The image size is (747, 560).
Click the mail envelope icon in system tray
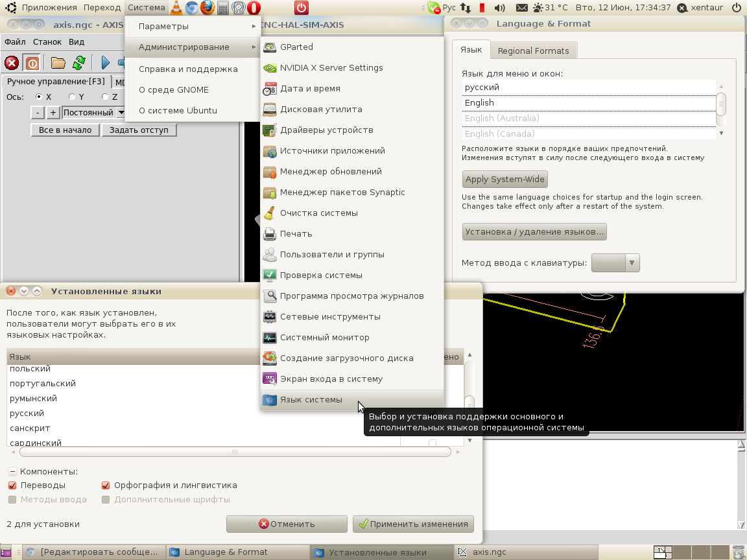522,8
